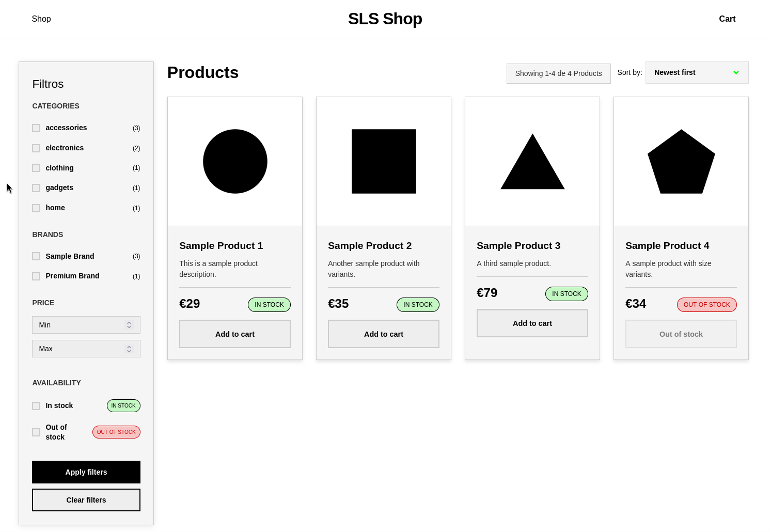Click the IN STOCK badge on Sample Product 3
The height and width of the screenshot is (532, 771).
567,294
